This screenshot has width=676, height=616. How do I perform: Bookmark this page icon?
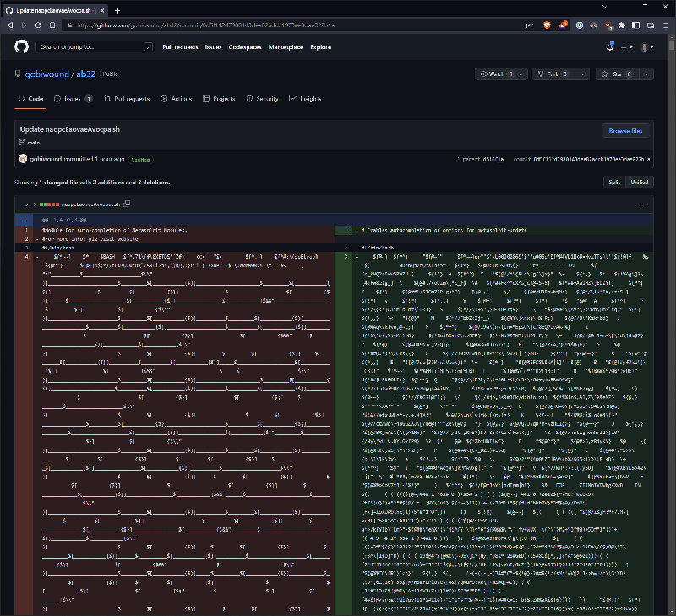pos(52,25)
